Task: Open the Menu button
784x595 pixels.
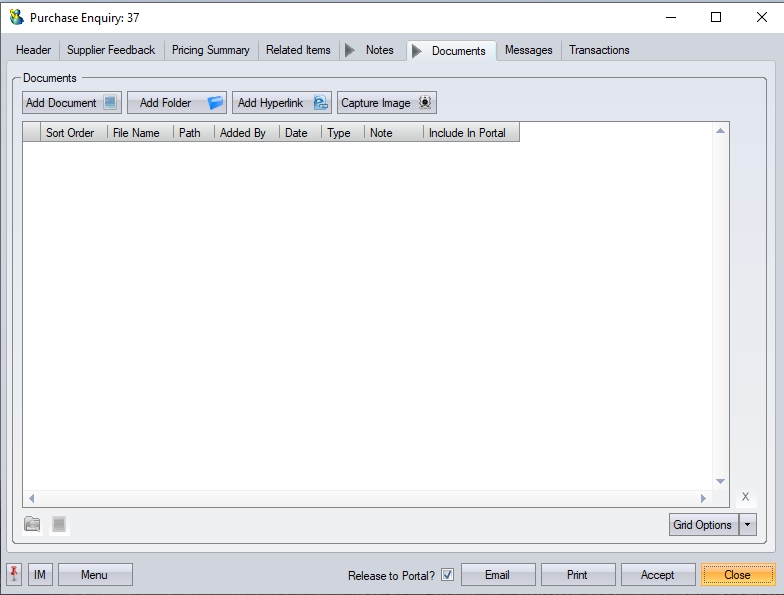Action: tap(95, 575)
